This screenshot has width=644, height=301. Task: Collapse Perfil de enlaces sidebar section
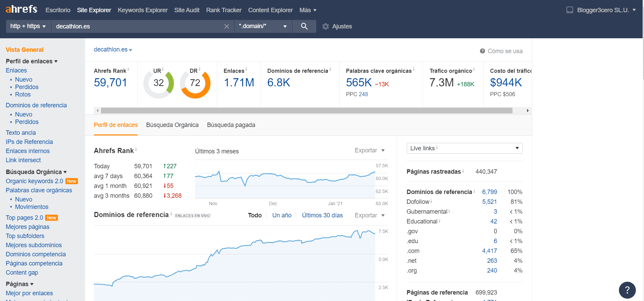click(32, 61)
